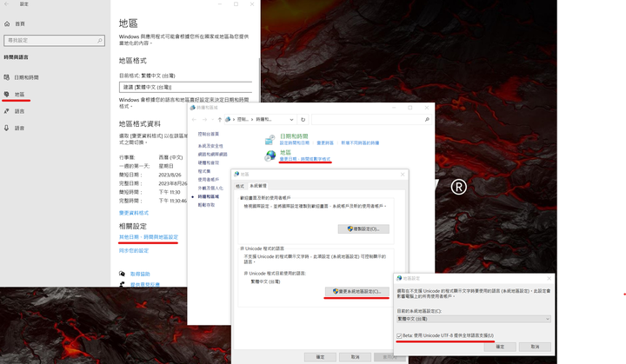The height and width of the screenshot is (364, 626).
Task: Open 輕鬆存取 category
Action: click(206, 205)
